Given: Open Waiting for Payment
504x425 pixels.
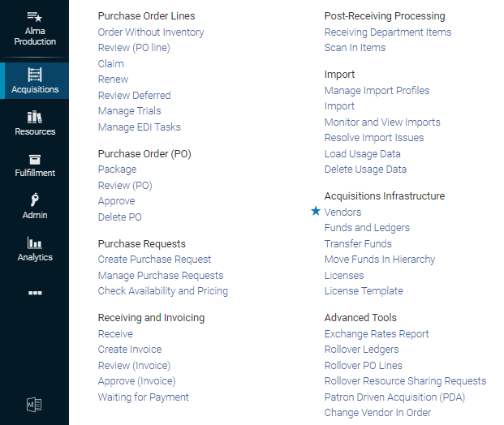Looking at the screenshot, I should pyautogui.click(x=143, y=397).
